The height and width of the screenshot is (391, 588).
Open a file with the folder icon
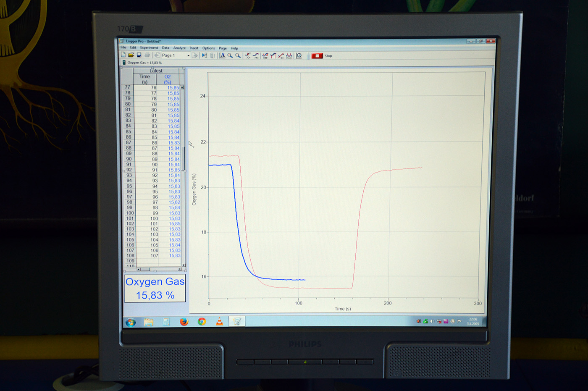click(131, 55)
